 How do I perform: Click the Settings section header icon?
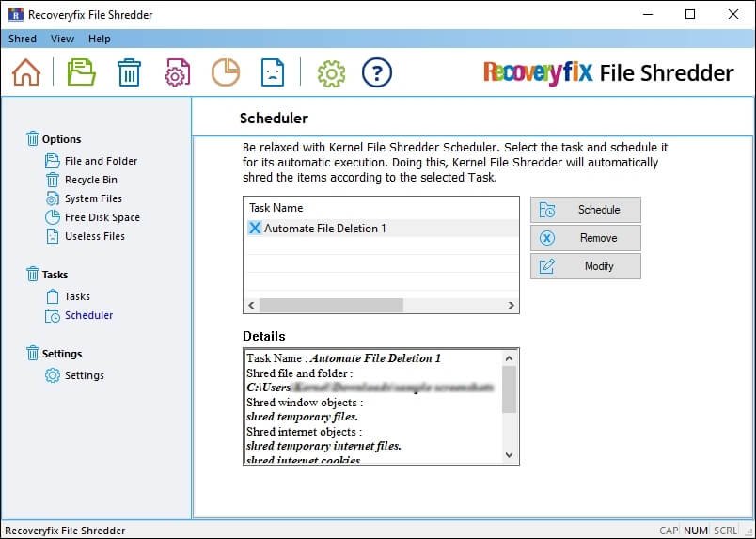point(32,354)
